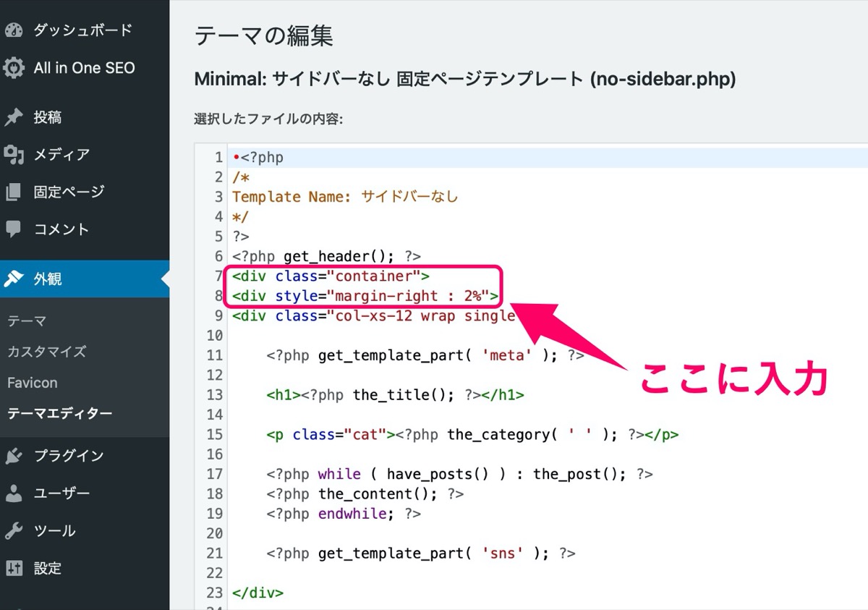This screenshot has height=610, width=868.
Task: Click the settings sliders icon beside 設定
Action: pyautogui.click(x=13, y=569)
